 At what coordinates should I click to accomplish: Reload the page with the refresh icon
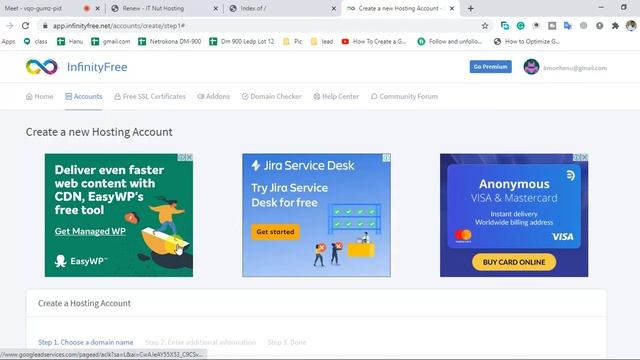25,26
